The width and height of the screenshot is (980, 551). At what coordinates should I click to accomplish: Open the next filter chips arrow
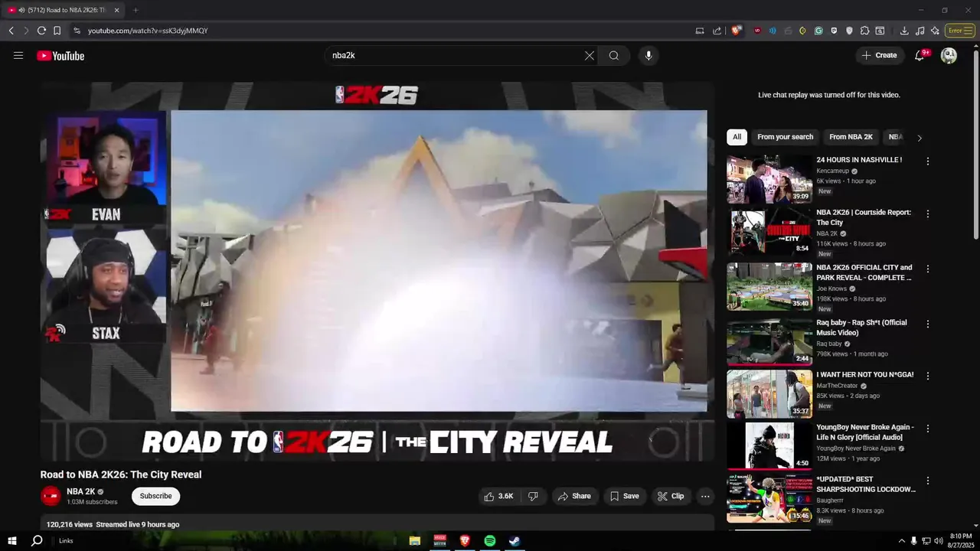(x=920, y=138)
